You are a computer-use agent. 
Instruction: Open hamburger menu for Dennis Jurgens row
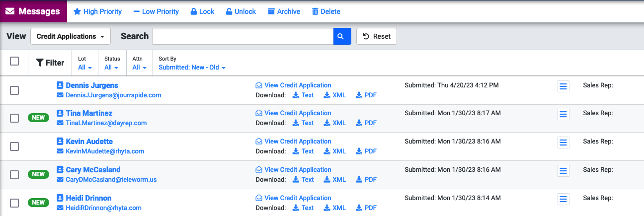[x=563, y=86]
